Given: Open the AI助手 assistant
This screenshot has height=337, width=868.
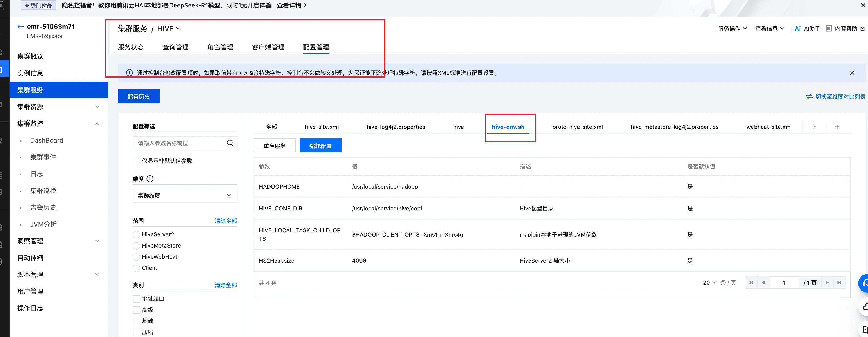Looking at the screenshot, I should [x=807, y=28].
